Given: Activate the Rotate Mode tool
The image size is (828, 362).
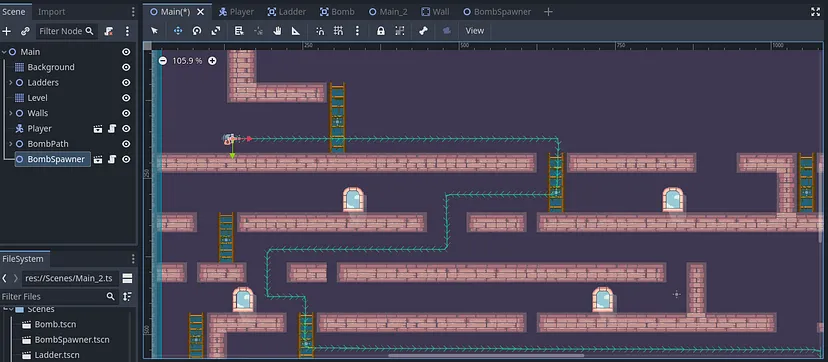Looking at the screenshot, I should coord(197,31).
